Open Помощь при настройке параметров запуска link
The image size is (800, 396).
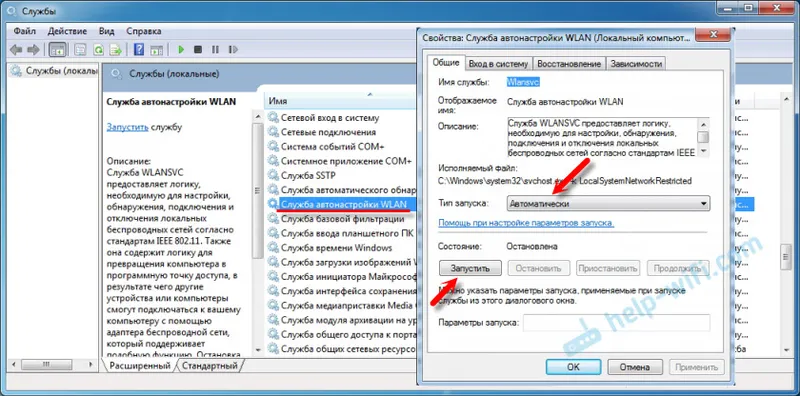coord(526,223)
